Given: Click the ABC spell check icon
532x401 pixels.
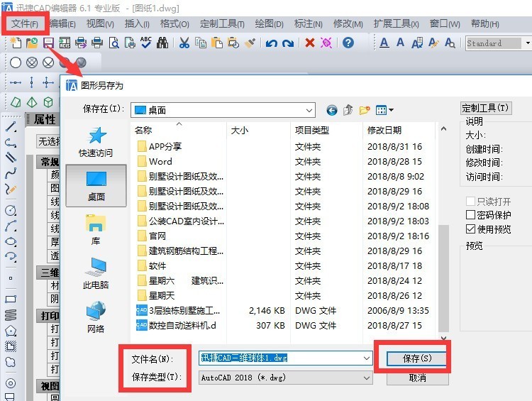Looking at the screenshot, I should coord(146,43).
